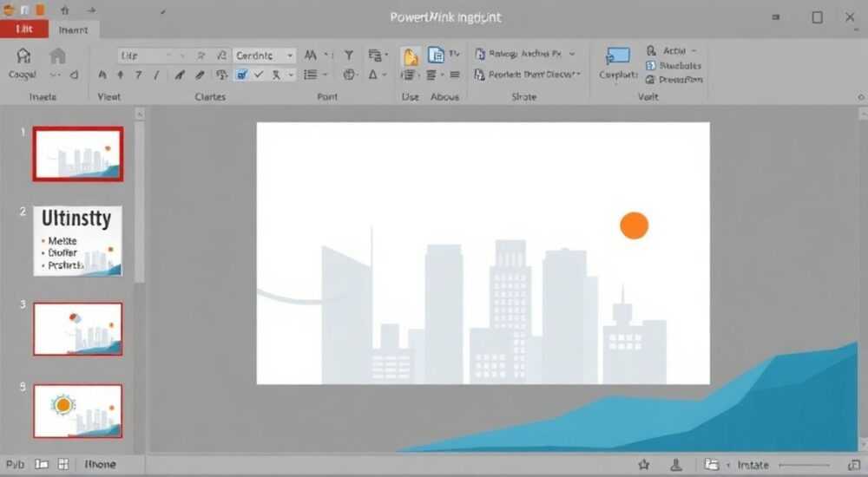Open dropdown arrow next to X icon

(290, 75)
